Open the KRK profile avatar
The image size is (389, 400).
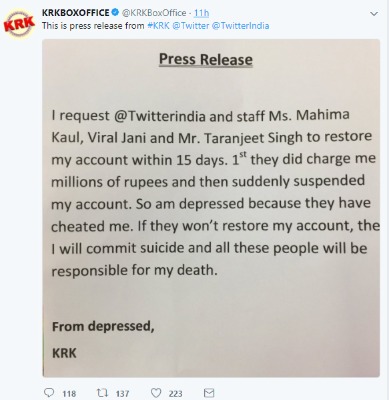pyautogui.click(x=19, y=24)
